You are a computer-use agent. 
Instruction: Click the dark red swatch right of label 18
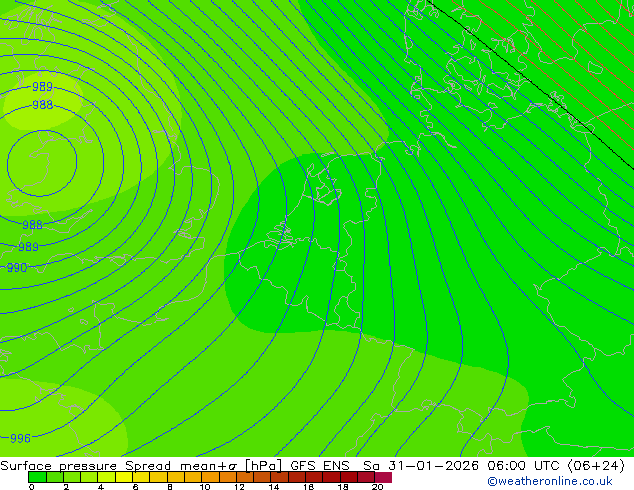coord(349,477)
